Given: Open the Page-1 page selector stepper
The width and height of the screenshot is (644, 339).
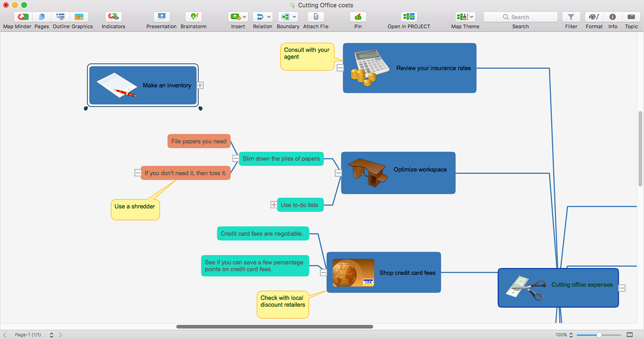Looking at the screenshot, I should (x=51, y=335).
